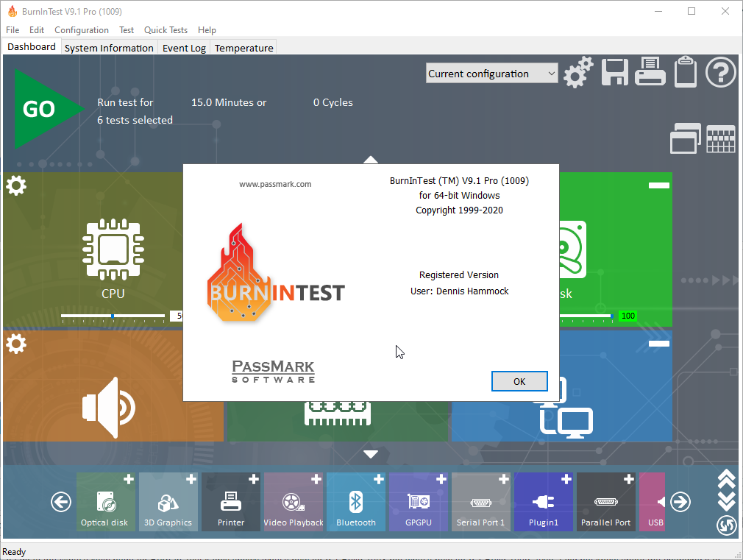Add Video Playback test with plus

click(x=316, y=479)
